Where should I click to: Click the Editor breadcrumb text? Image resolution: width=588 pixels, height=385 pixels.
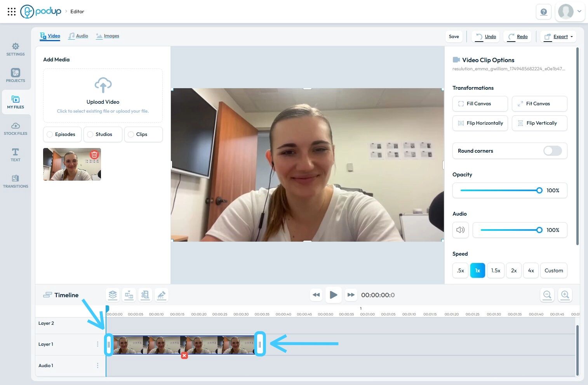tap(77, 12)
